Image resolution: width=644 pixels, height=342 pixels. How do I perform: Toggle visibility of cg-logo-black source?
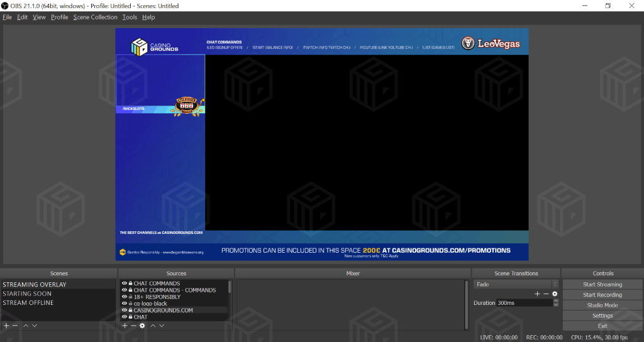pyautogui.click(x=125, y=304)
